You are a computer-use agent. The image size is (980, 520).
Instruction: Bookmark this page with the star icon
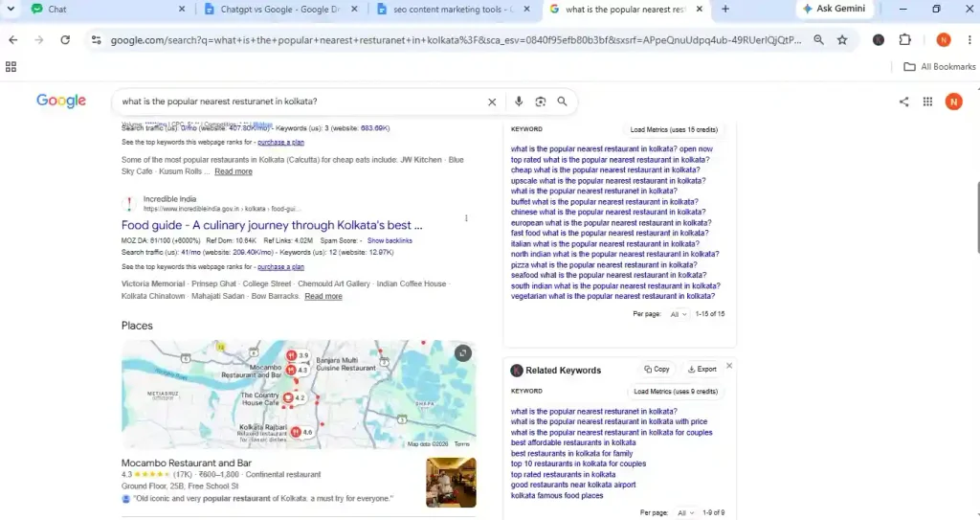(842, 40)
